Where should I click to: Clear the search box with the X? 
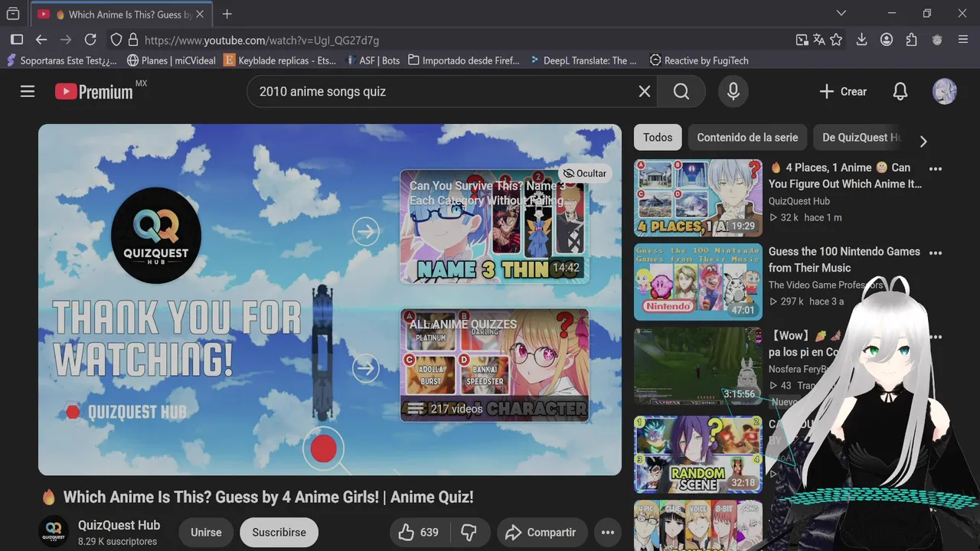(x=645, y=91)
